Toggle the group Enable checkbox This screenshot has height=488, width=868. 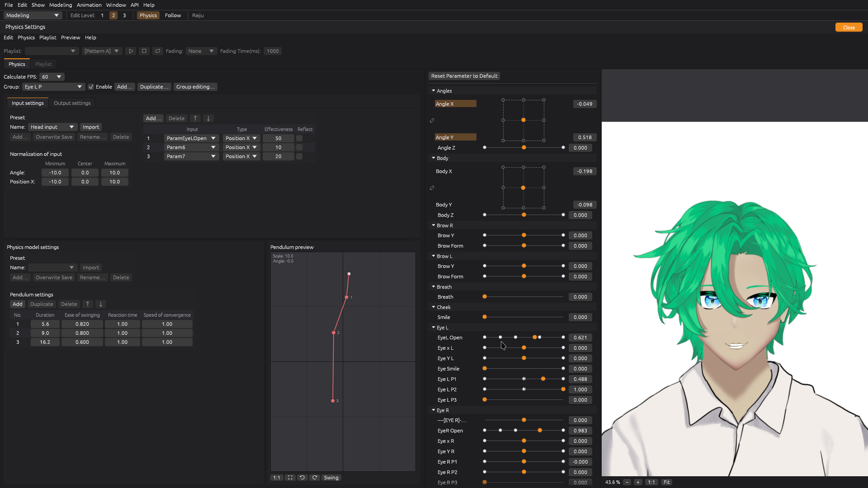click(91, 87)
